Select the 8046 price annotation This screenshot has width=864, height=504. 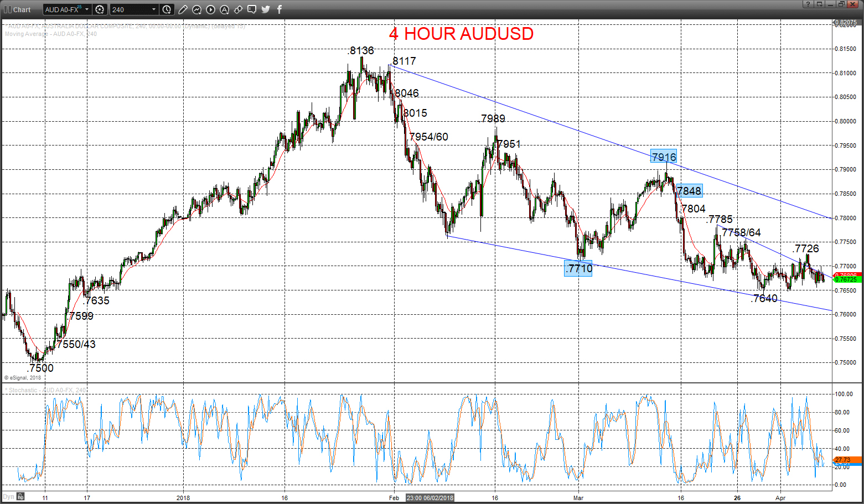coord(407,93)
